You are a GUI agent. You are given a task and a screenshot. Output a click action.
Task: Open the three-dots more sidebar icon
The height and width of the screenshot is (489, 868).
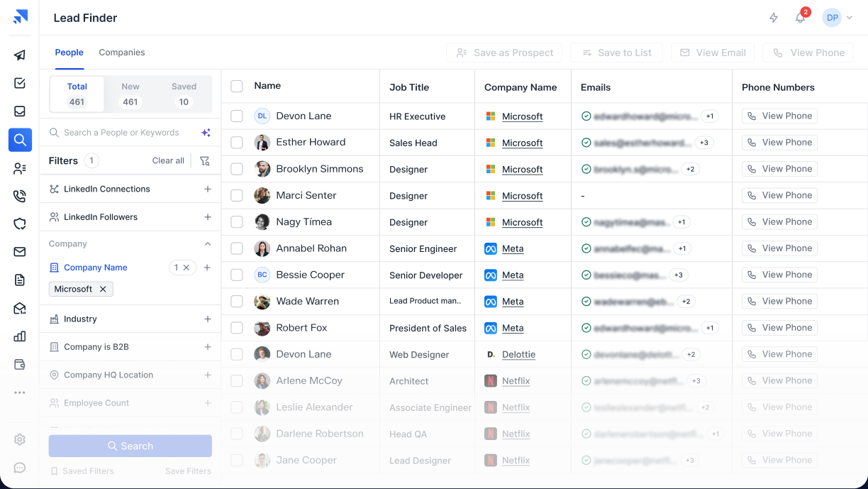pos(20,392)
